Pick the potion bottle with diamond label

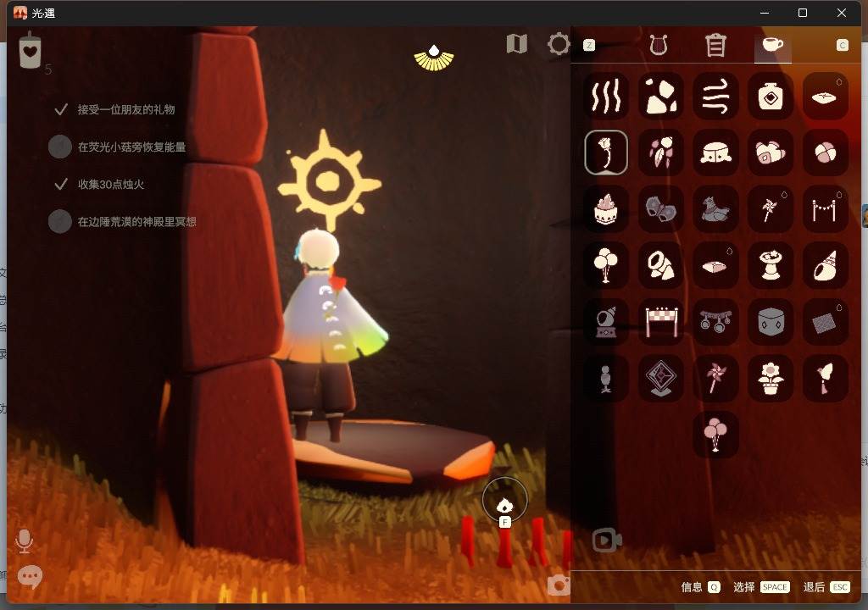coord(770,97)
